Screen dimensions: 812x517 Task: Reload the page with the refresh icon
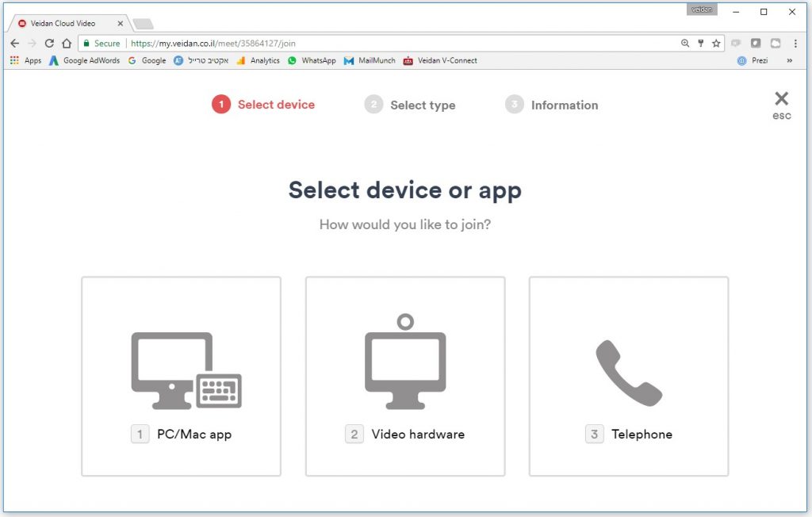pos(49,44)
